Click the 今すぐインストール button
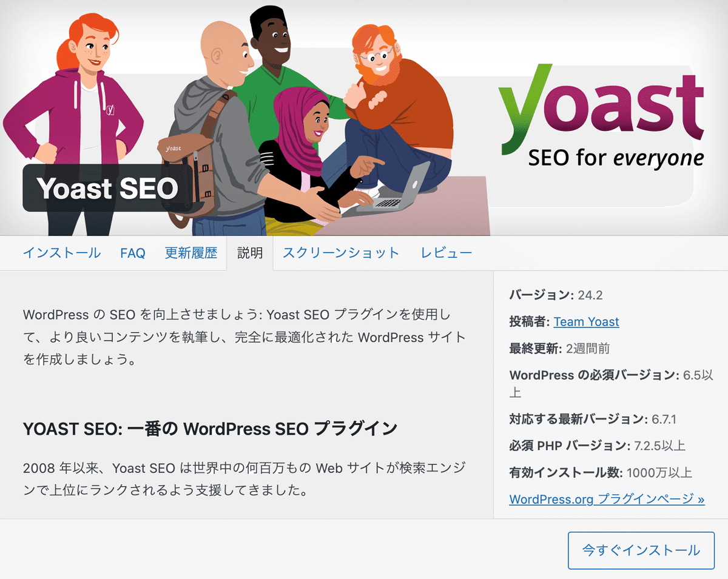This screenshot has width=728, height=579. [641, 551]
